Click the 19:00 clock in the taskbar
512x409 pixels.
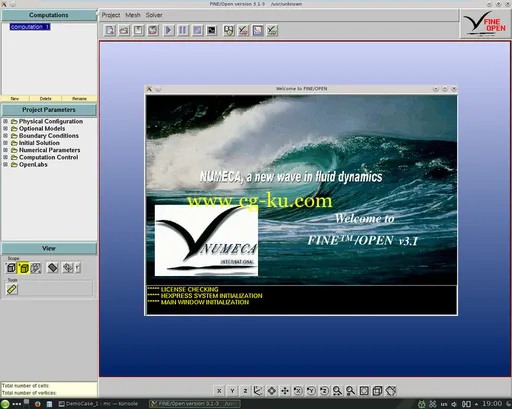click(x=492, y=404)
